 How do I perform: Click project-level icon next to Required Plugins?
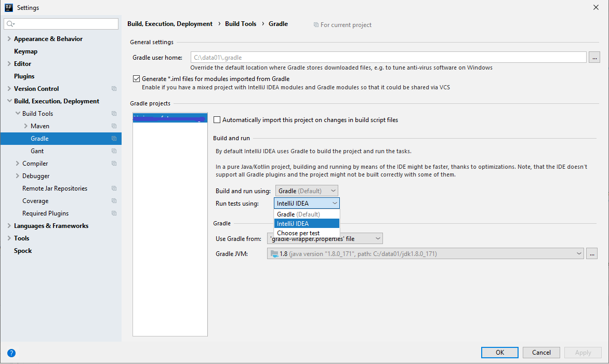pos(114,213)
